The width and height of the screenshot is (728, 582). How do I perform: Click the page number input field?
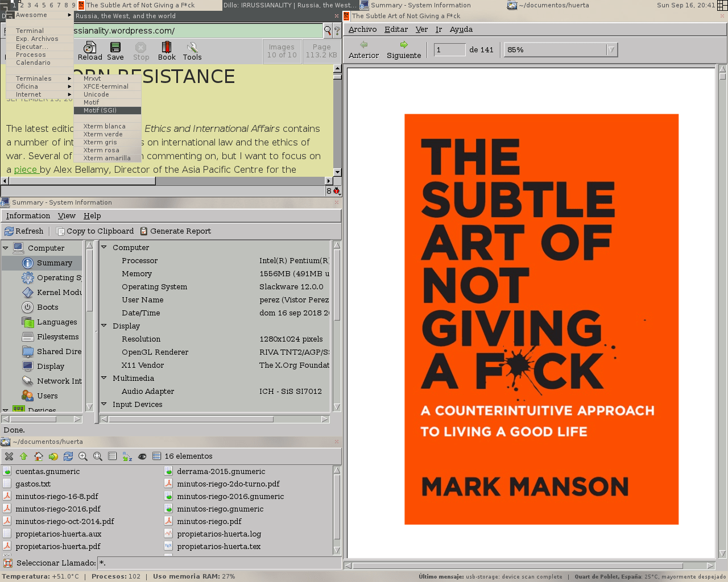tap(449, 50)
